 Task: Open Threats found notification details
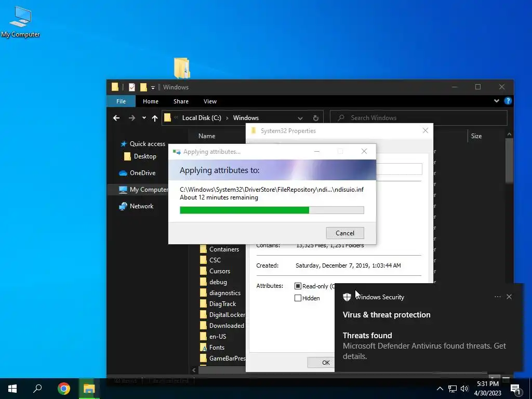424,345
